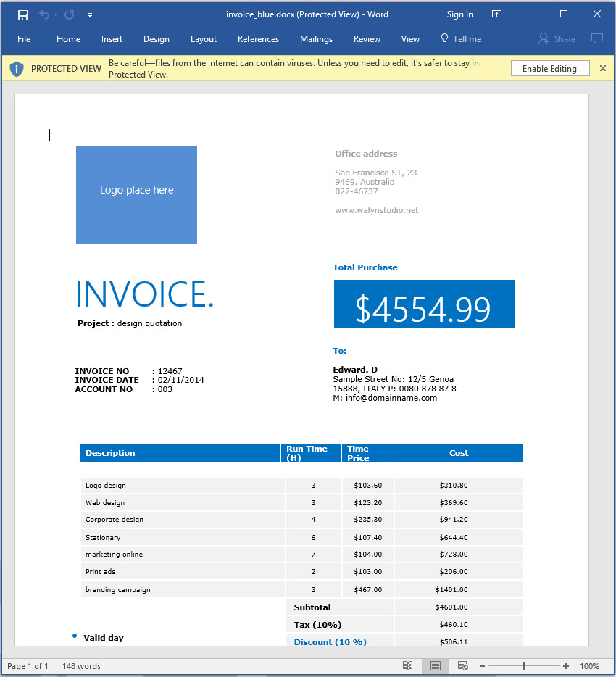Click the Undo arrow icon
This screenshot has width=616, height=677.
44,14
